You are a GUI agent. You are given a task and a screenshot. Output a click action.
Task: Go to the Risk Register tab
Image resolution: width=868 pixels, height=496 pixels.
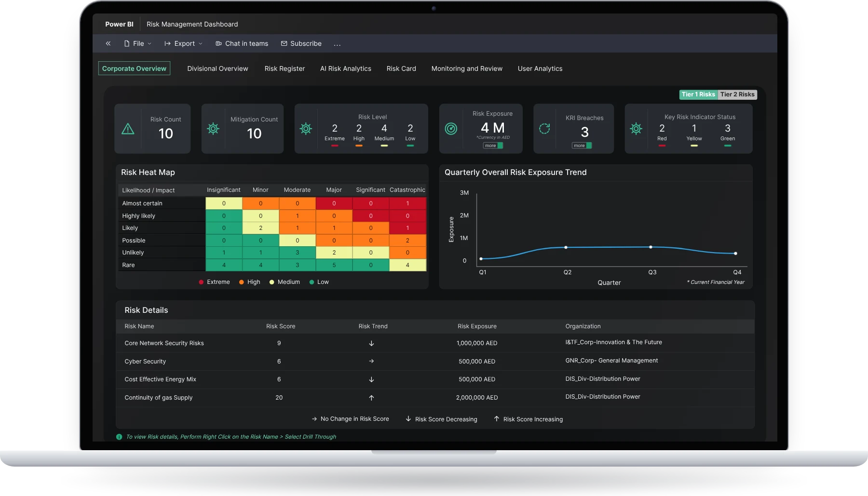pos(285,68)
